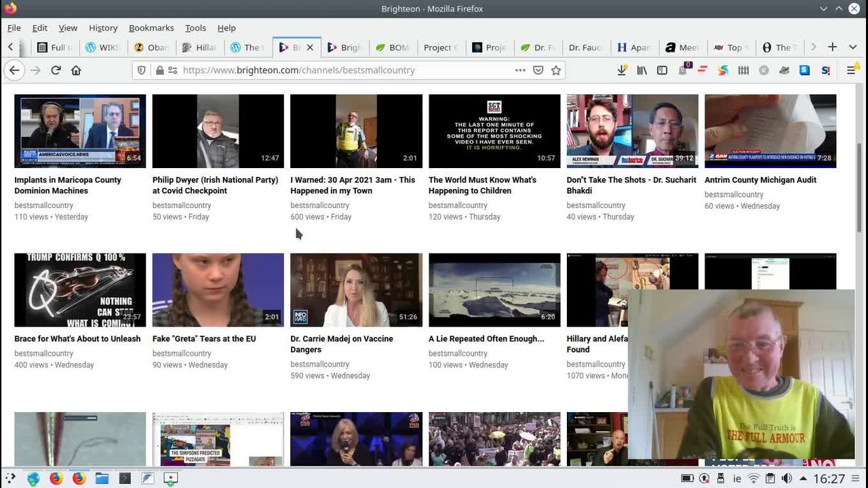Open the volume control in system tray
Screen dimensions: 868x488
click(787, 479)
